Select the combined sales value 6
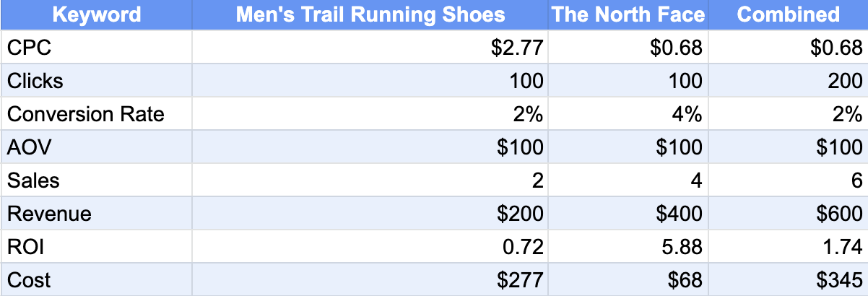 [x=788, y=180]
